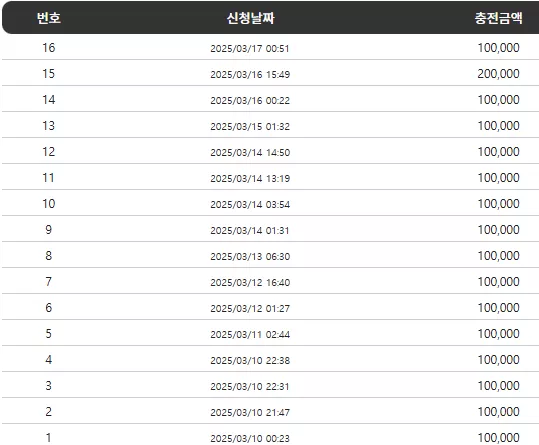Click the 200,000 amount in row 15
539x445 pixels.
pyautogui.click(x=498, y=74)
